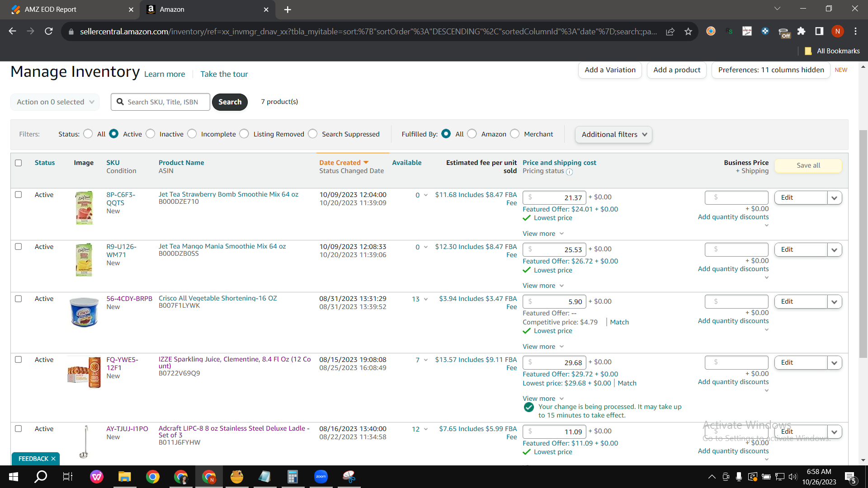This screenshot has width=868, height=488.
Task: Check the Jet Tea Mango Mania row
Action: pyautogui.click(x=19, y=247)
